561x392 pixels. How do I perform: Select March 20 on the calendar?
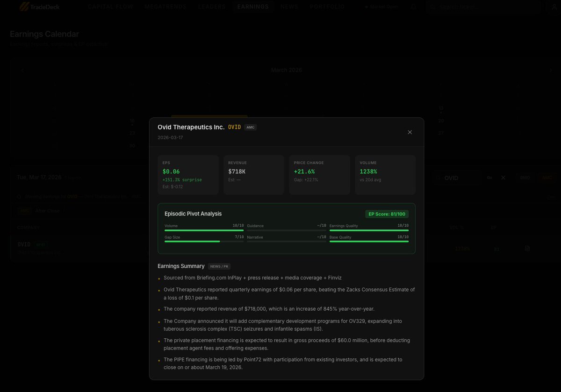point(441,121)
